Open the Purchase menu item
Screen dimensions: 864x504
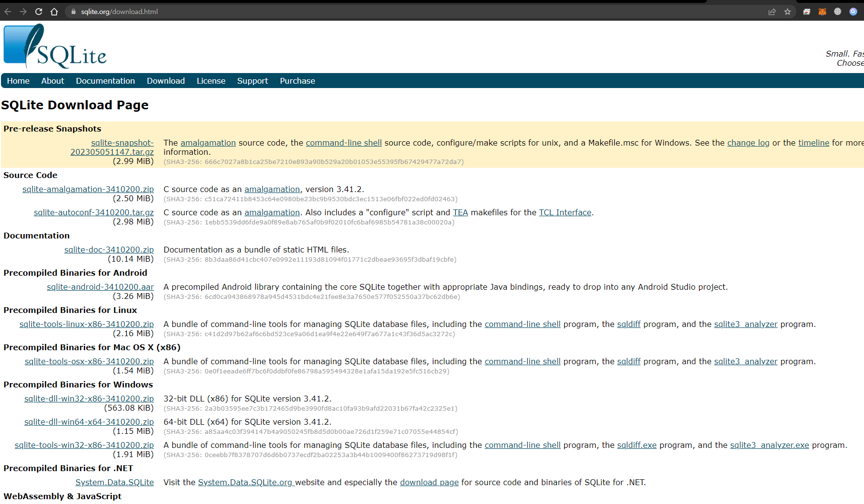tap(298, 81)
